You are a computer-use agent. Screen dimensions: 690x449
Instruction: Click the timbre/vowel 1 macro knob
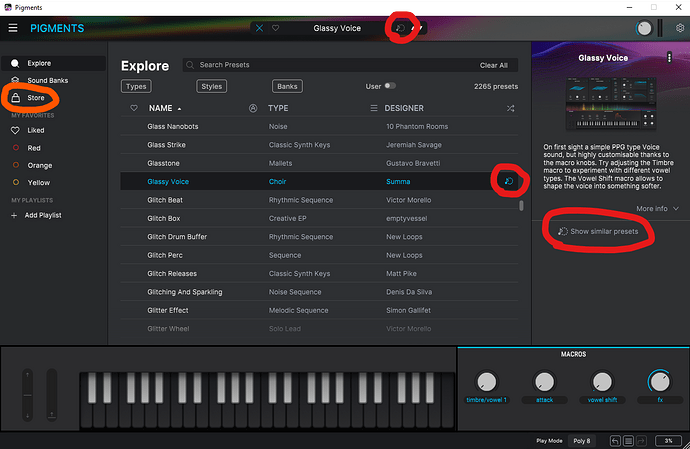(486, 382)
